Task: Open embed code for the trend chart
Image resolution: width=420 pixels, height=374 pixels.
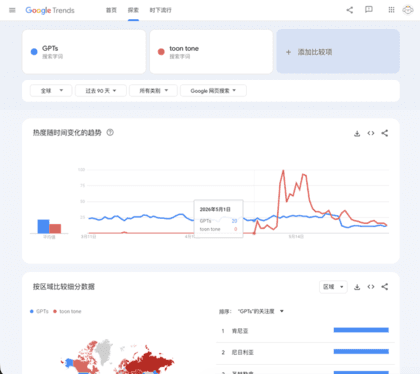Action: (371, 133)
